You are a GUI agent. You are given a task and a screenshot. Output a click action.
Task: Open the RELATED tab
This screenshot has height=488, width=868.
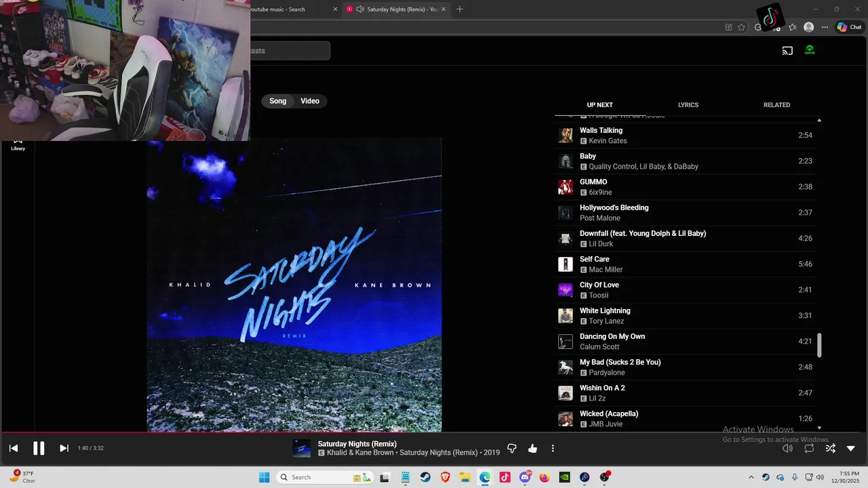[776, 105]
